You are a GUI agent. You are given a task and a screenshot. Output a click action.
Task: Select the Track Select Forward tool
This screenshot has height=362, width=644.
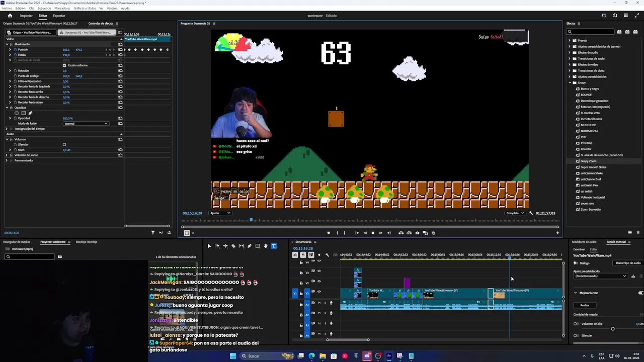pyautogui.click(x=217, y=246)
